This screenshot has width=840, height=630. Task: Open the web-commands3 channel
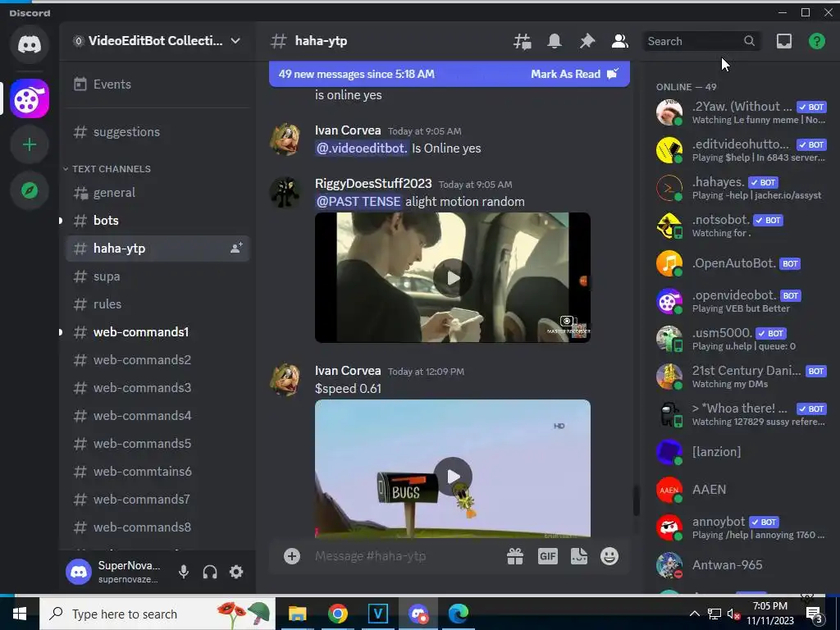point(157,387)
